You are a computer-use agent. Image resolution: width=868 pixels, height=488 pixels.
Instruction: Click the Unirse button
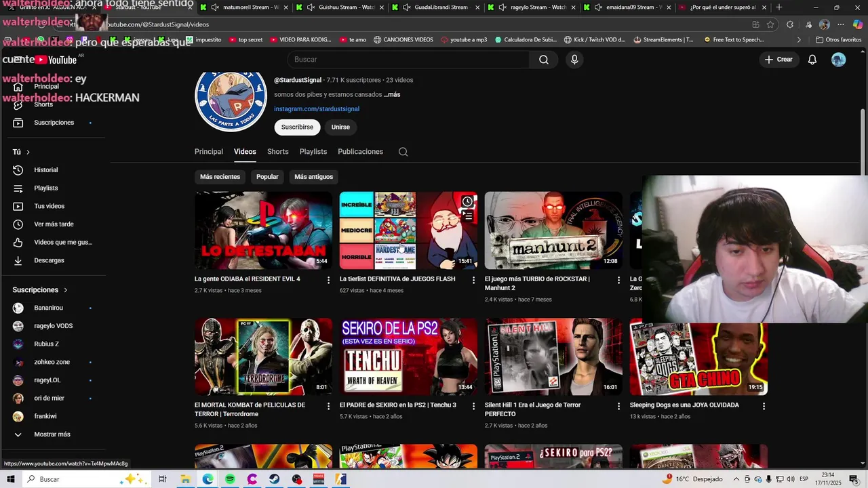[340, 127]
